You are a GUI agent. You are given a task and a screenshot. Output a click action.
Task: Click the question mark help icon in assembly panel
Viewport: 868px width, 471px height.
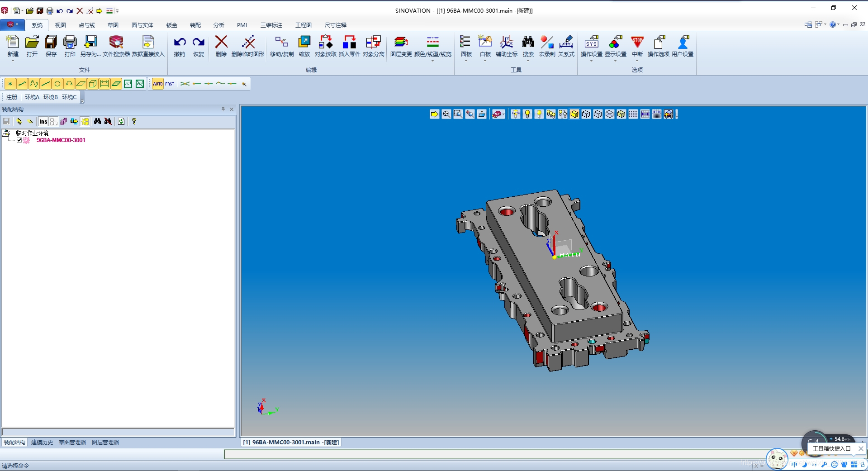(x=134, y=121)
